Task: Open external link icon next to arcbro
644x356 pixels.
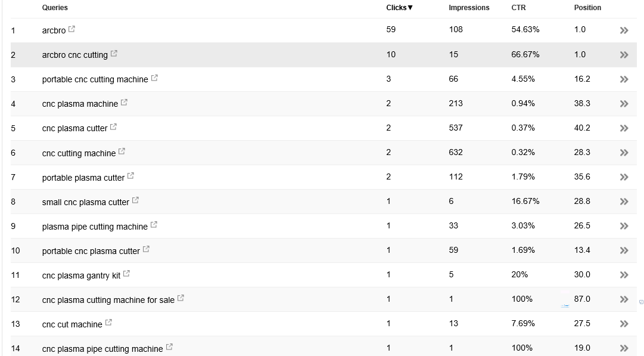Action: (x=72, y=29)
